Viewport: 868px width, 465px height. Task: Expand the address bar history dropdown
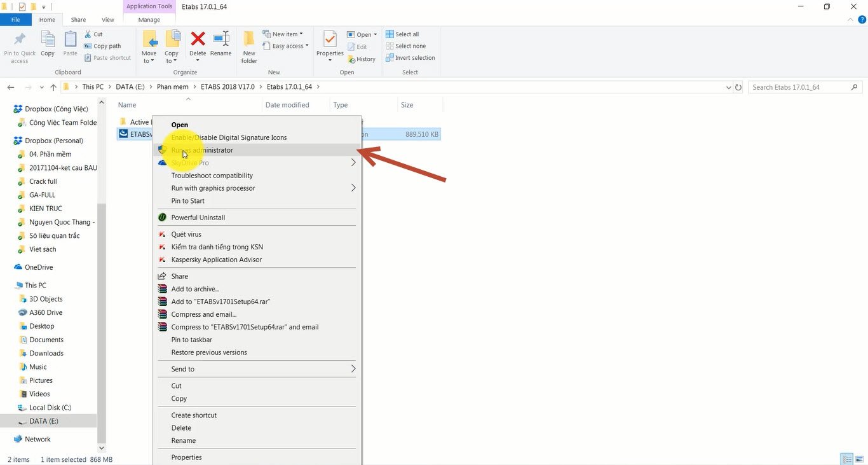tap(728, 87)
